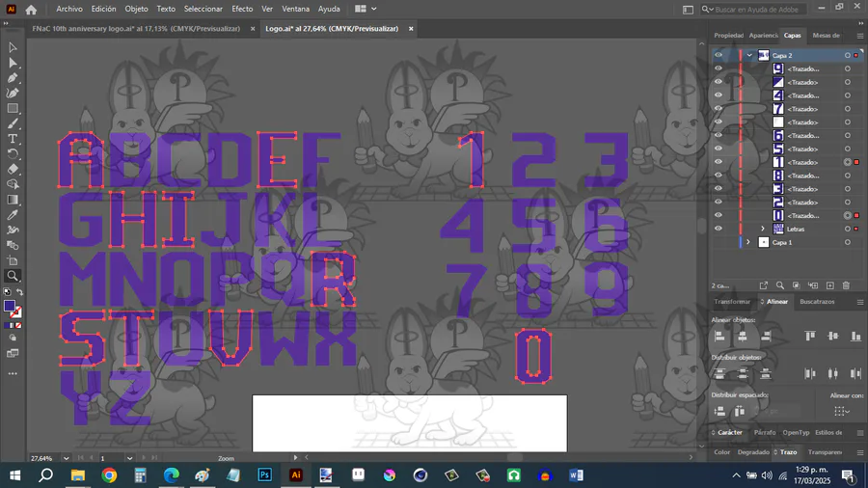This screenshot has width=868, height=488.
Task: Toggle target circle of Capa 1
Action: 848,242
